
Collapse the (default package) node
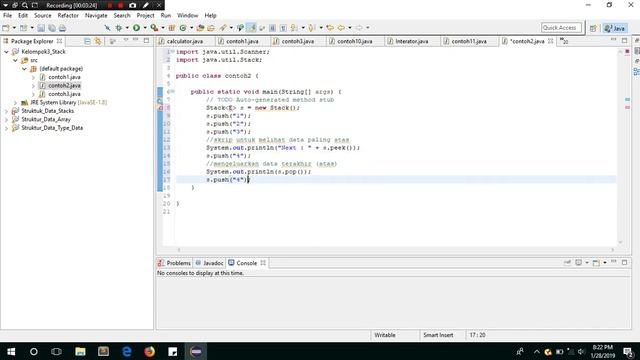[x=24, y=69]
